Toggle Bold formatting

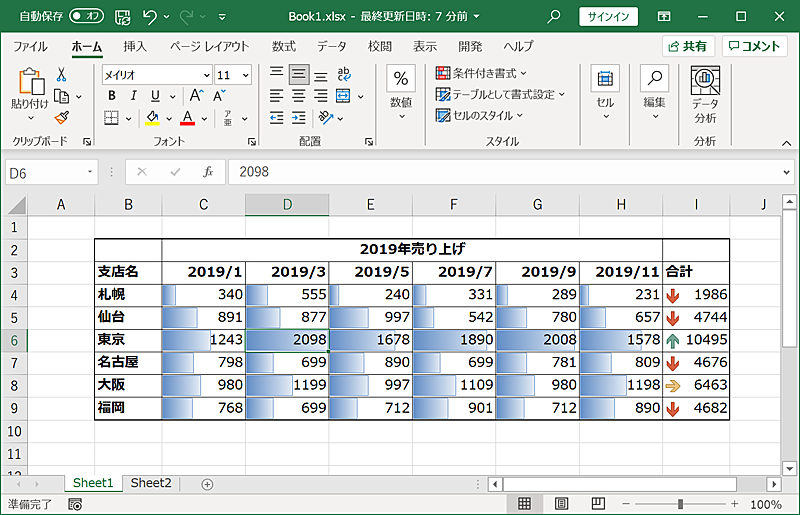(112, 96)
